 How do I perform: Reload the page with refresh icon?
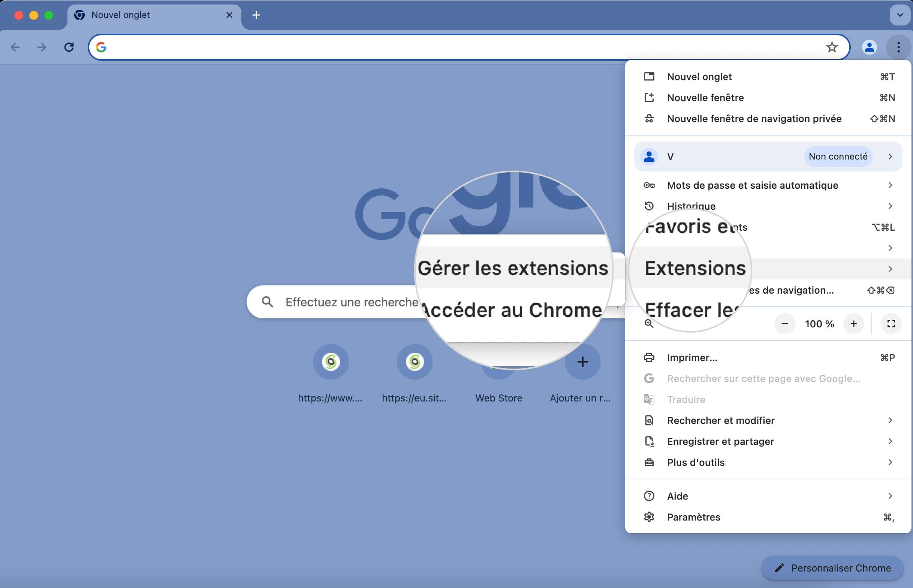coord(69,47)
